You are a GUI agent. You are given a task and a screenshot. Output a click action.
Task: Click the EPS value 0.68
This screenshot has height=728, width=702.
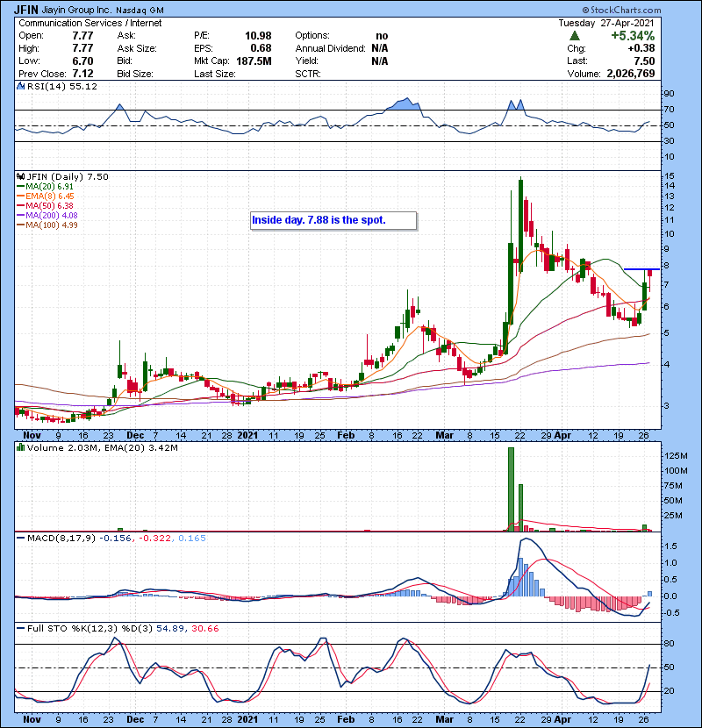coord(261,48)
